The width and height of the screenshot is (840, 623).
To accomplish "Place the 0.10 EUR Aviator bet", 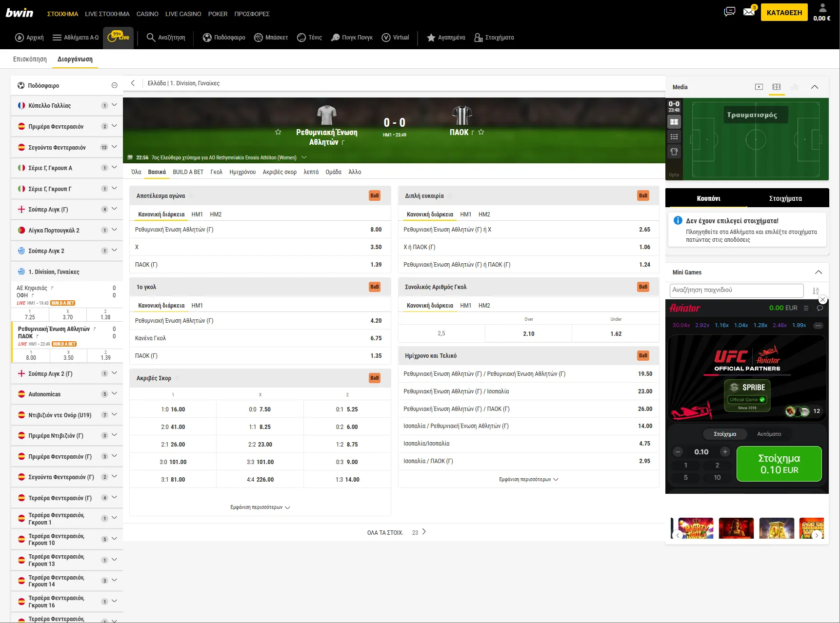I will tap(779, 464).
